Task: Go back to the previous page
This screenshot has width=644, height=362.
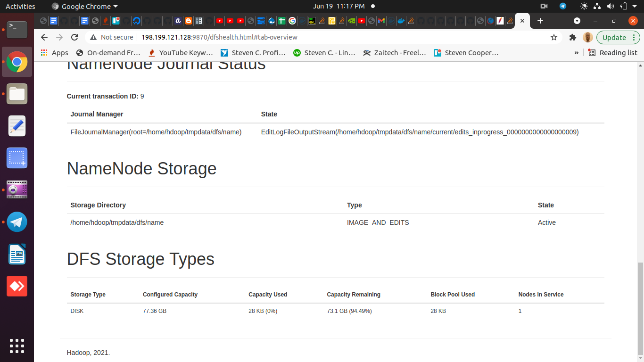Action: [x=44, y=37]
